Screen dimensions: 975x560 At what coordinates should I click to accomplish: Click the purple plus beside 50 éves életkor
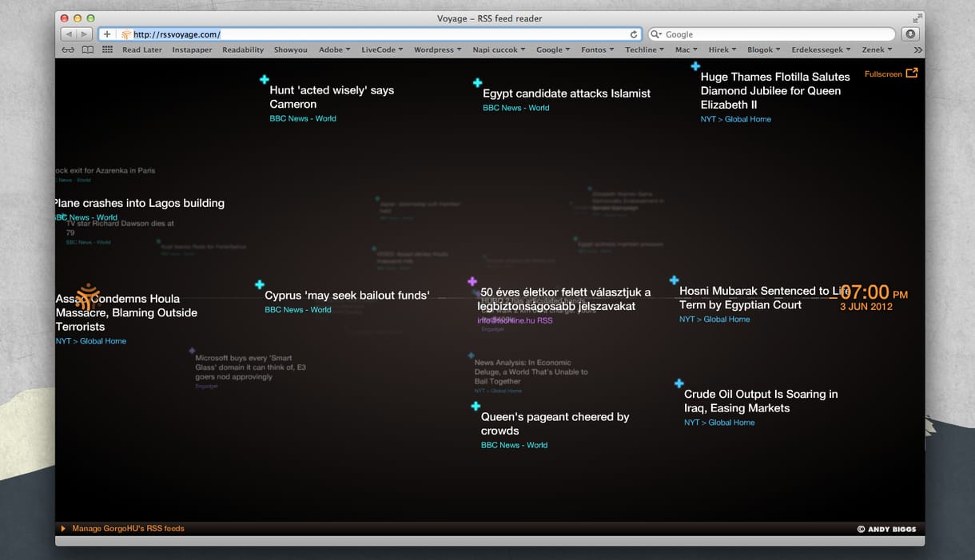472,281
